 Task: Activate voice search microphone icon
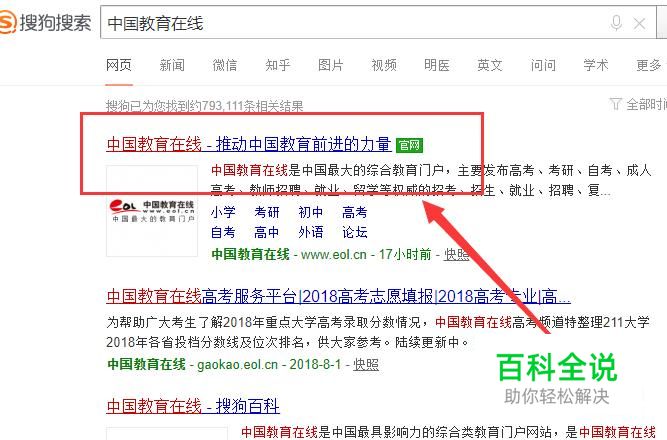click(616, 23)
